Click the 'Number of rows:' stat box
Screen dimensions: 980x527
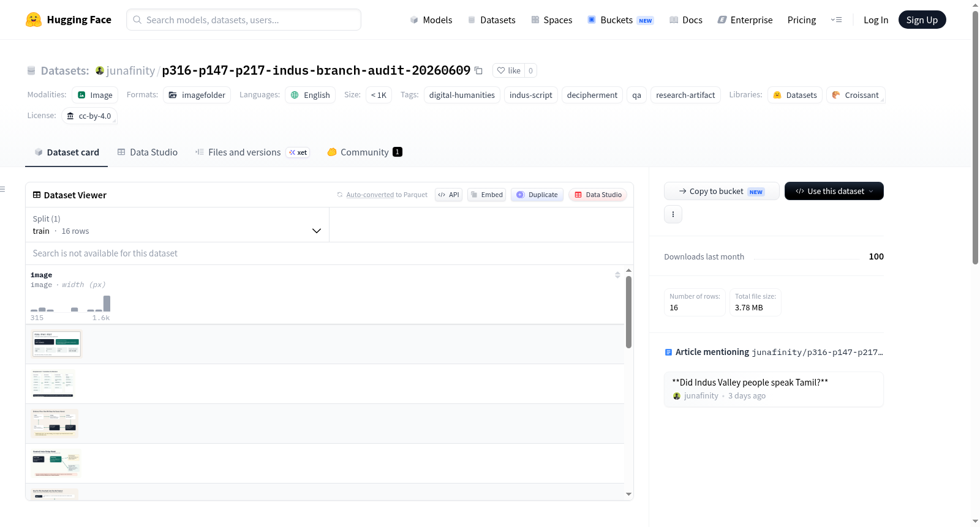pos(695,302)
